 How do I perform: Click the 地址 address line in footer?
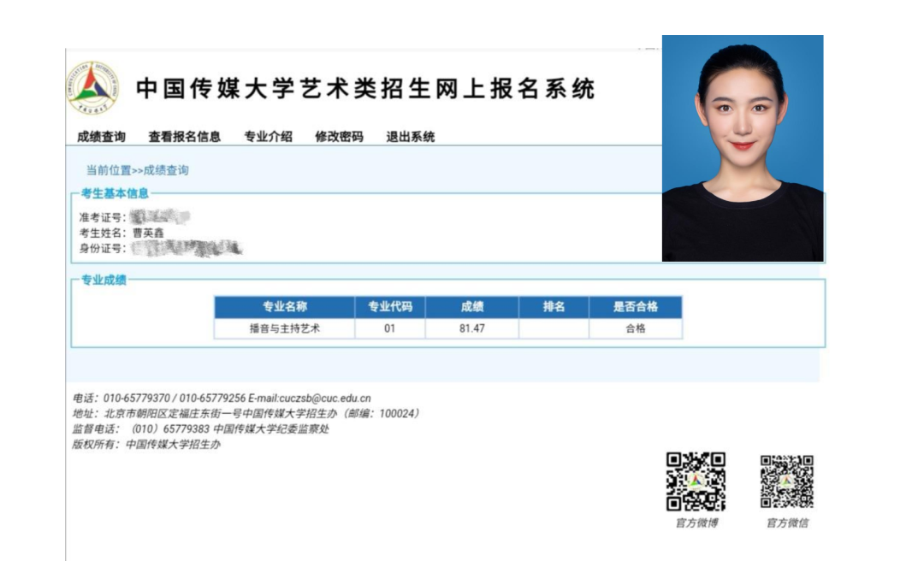coord(246,414)
